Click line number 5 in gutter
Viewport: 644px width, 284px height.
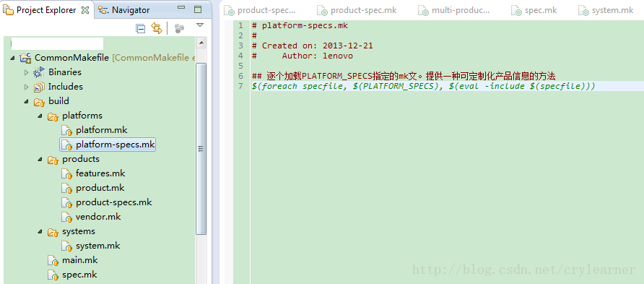pyautogui.click(x=240, y=66)
